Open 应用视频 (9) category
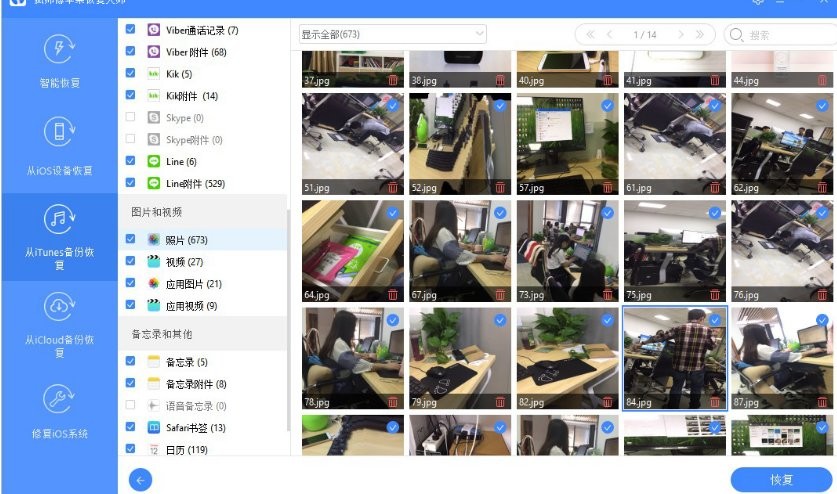 pos(203,305)
